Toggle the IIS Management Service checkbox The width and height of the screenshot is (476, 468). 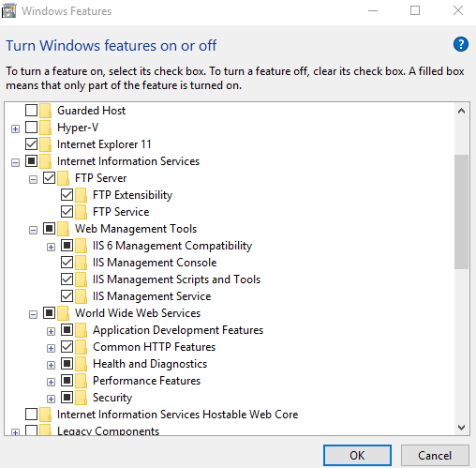point(67,296)
